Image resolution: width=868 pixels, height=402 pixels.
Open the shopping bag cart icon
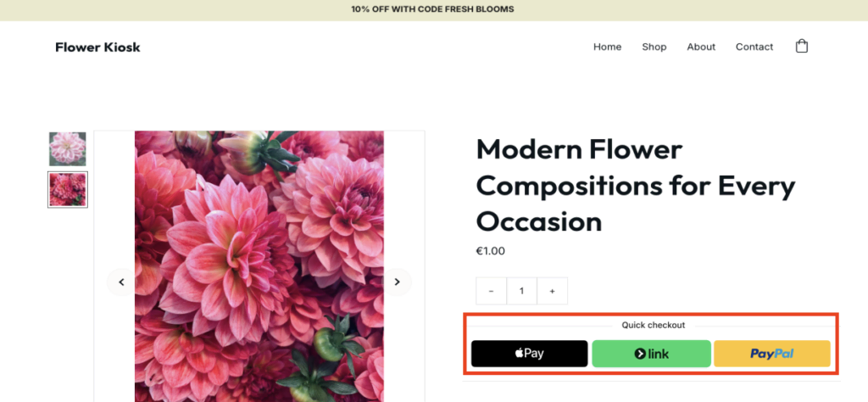(x=801, y=47)
